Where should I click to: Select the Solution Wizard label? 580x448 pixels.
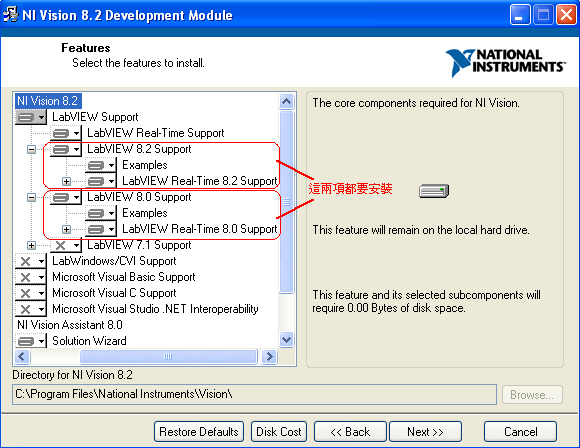tap(89, 341)
